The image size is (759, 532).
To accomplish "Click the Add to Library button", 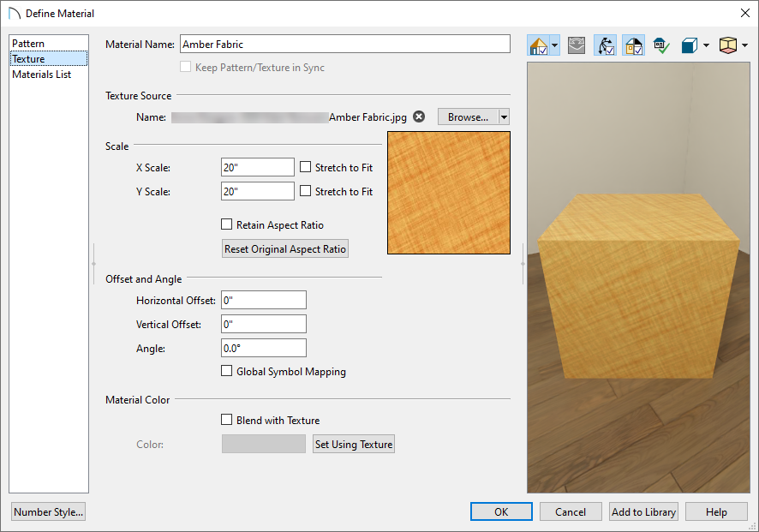I will tap(642, 511).
